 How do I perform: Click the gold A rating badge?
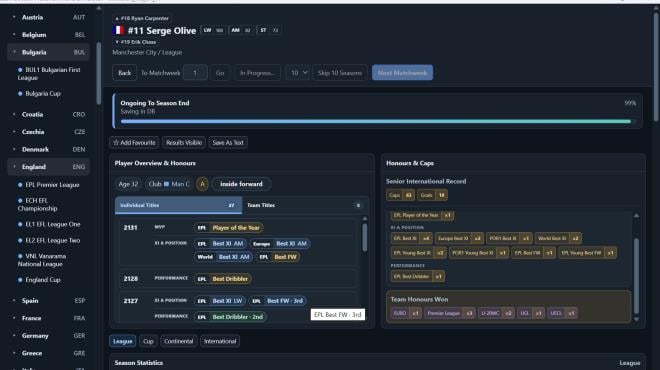pos(202,184)
